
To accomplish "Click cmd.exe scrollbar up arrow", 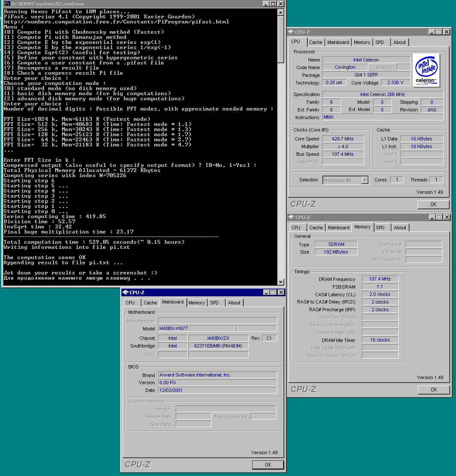I will pos(281,12).
